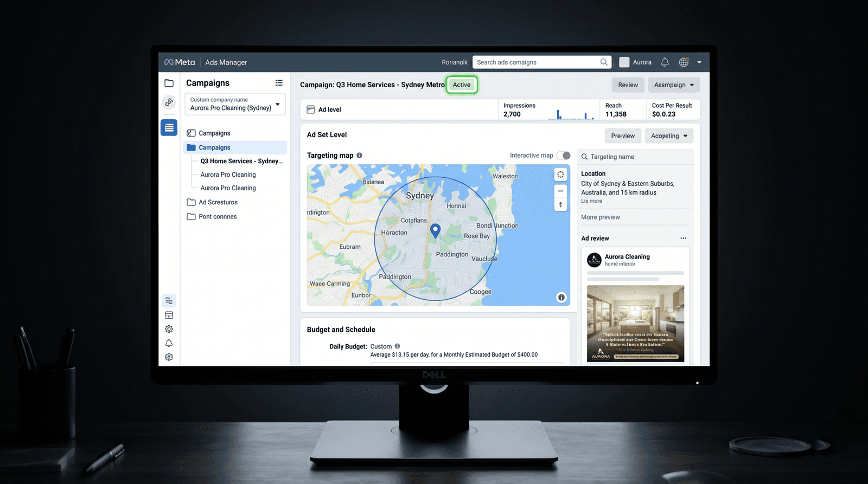The image size is (868, 484).
Task: Open the folder icon in left rail
Action: pyautogui.click(x=169, y=83)
